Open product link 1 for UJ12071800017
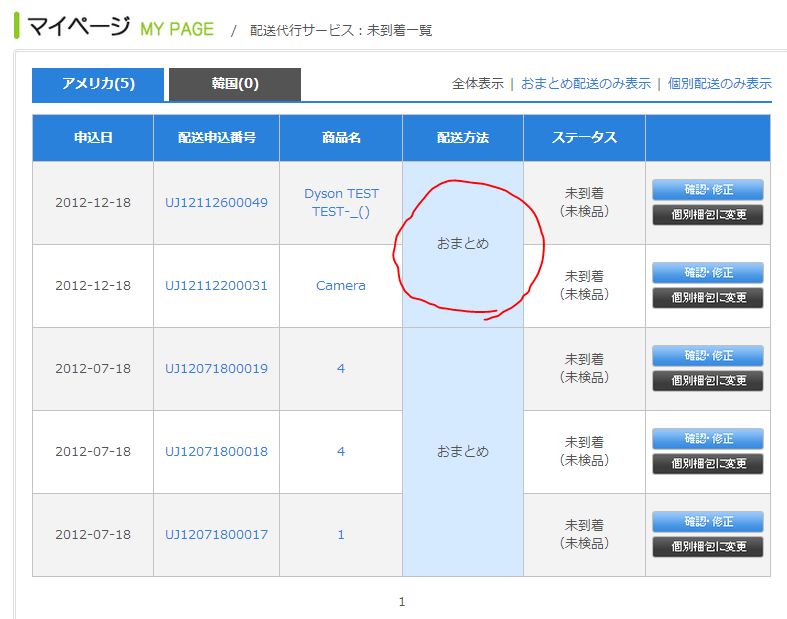 coord(341,535)
